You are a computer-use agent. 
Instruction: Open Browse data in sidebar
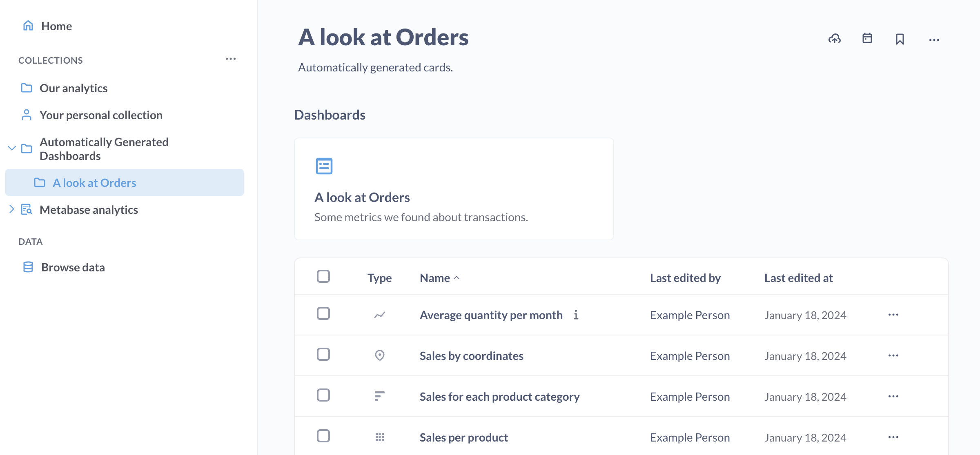pos(73,267)
